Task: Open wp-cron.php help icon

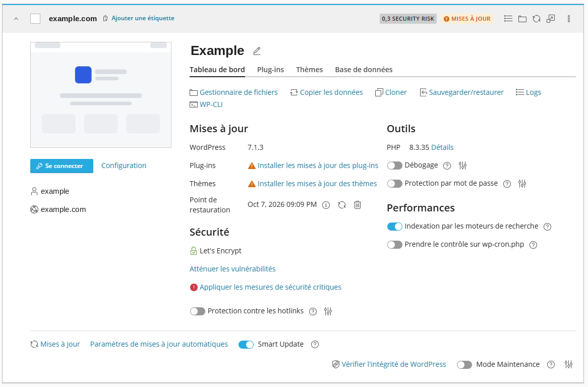Action: [x=533, y=245]
